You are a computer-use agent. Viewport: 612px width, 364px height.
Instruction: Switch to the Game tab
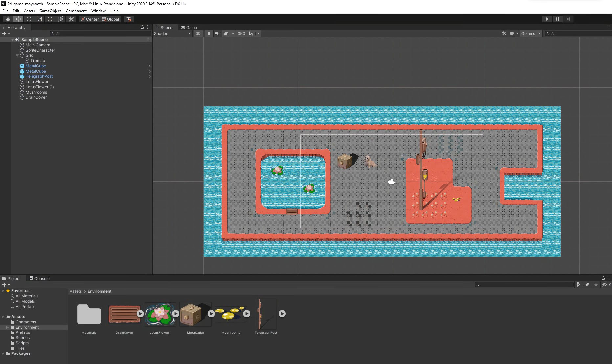189,27
